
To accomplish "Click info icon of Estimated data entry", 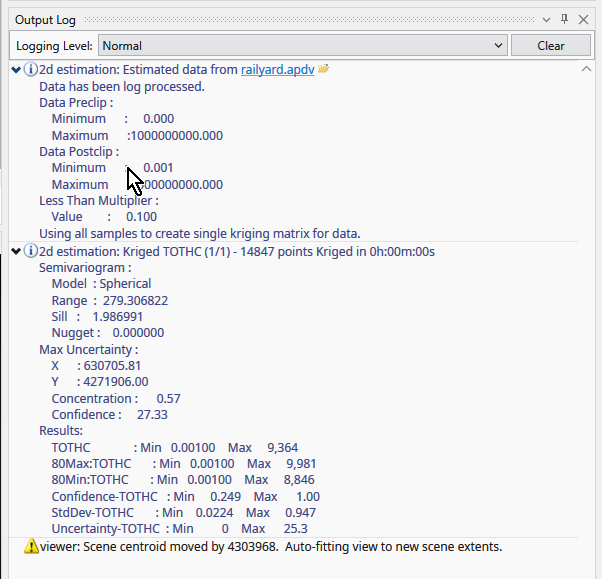I will click(x=30, y=70).
